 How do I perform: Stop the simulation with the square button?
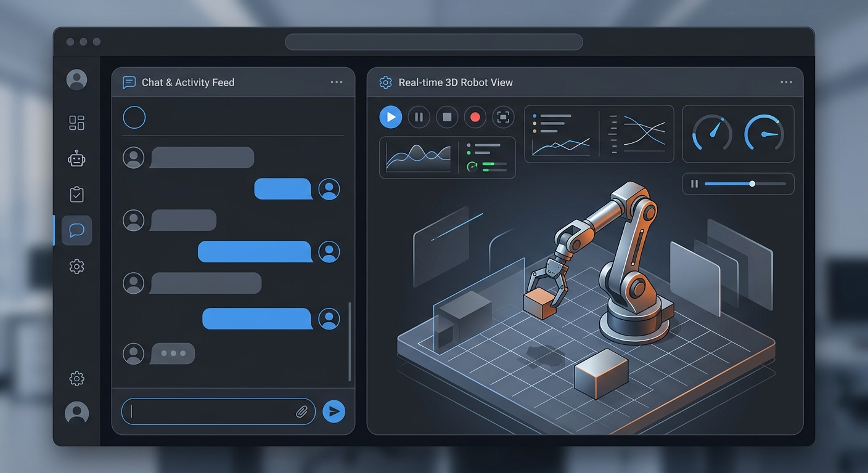(447, 117)
